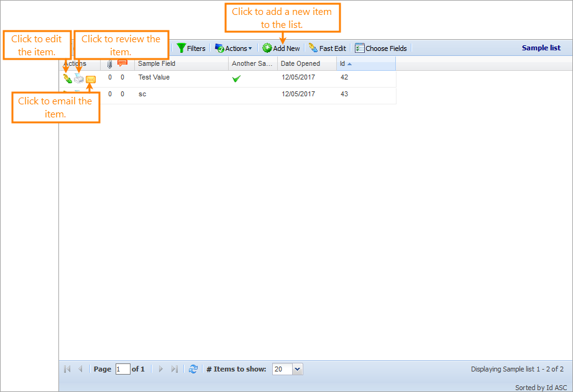Click the Sample list title
The height and width of the screenshot is (392, 573).
(x=541, y=48)
